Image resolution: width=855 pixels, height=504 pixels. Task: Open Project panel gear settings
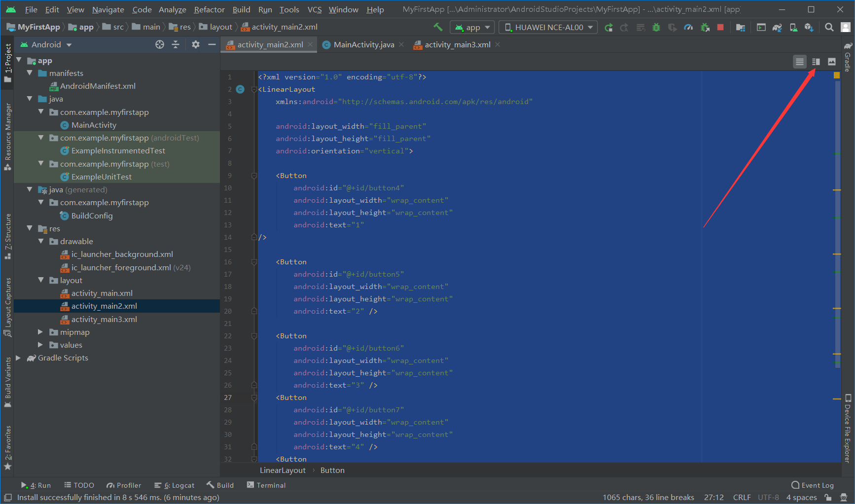[x=196, y=44]
